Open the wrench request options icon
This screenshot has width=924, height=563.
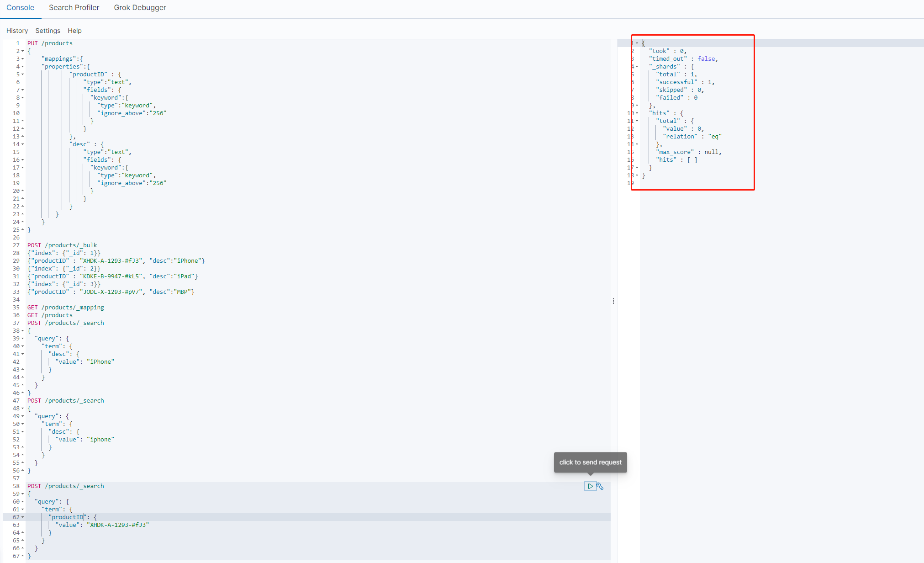pyautogui.click(x=600, y=486)
